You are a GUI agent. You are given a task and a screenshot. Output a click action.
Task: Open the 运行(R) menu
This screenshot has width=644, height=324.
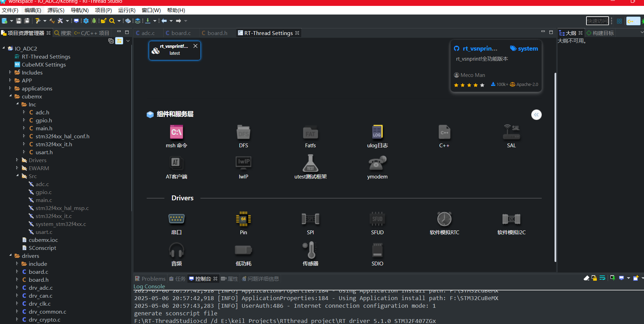(127, 10)
